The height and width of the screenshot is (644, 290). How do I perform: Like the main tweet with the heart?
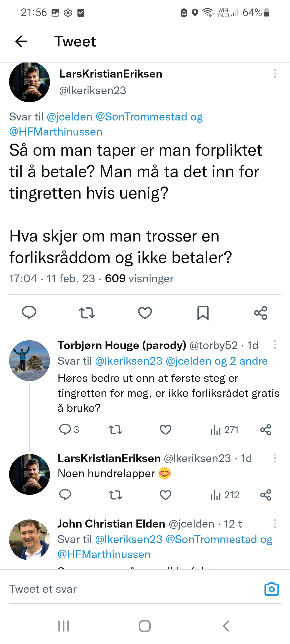pyautogui.click(x=145, y=313)
